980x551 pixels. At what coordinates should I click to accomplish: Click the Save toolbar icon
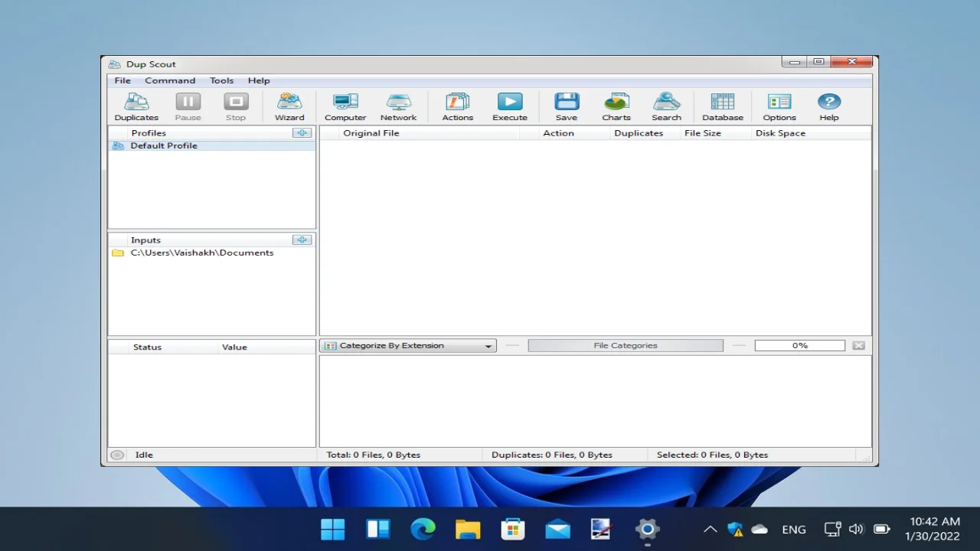coord(567,106)
